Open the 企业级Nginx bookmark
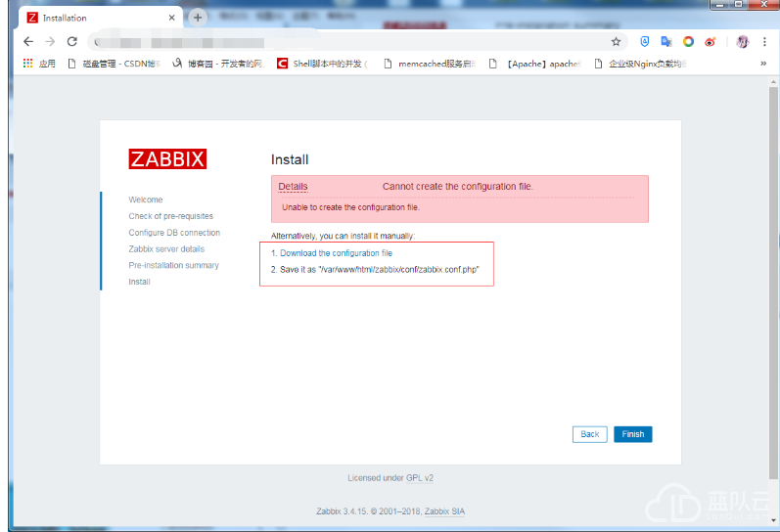 click(640, 64)
